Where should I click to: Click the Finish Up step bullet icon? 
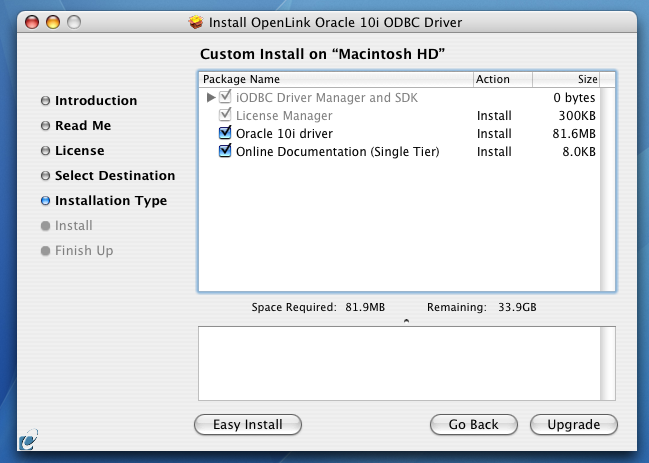(x=46, y=251)
